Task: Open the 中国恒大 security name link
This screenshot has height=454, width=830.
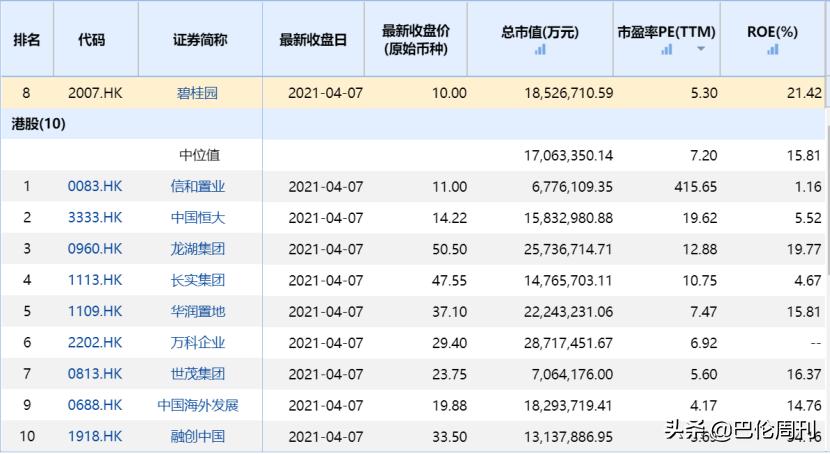Action: tap(198, 217)
